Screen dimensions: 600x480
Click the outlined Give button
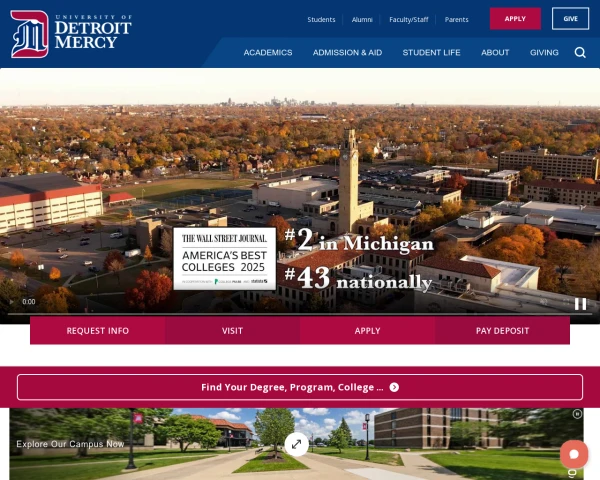(570, 19)
